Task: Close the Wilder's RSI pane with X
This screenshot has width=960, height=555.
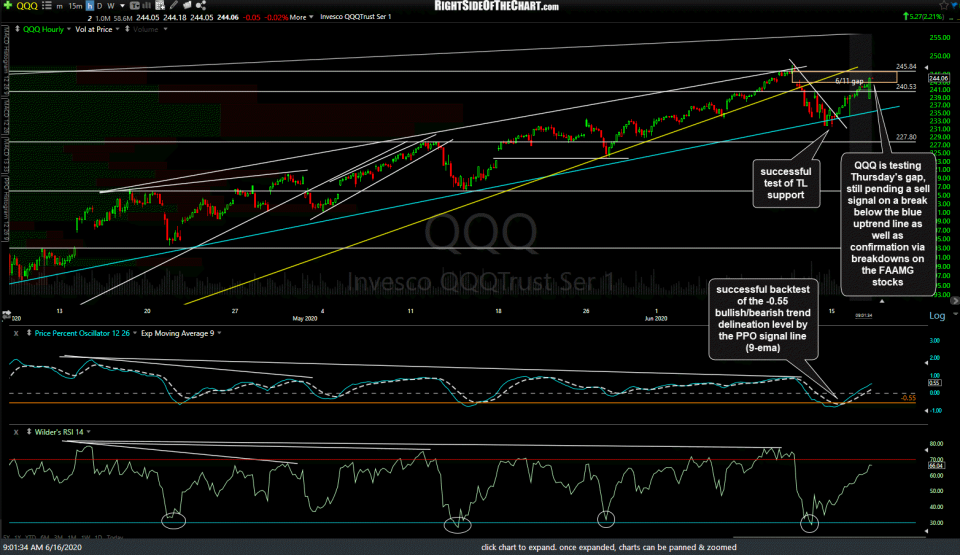Action: click(17, 432)
